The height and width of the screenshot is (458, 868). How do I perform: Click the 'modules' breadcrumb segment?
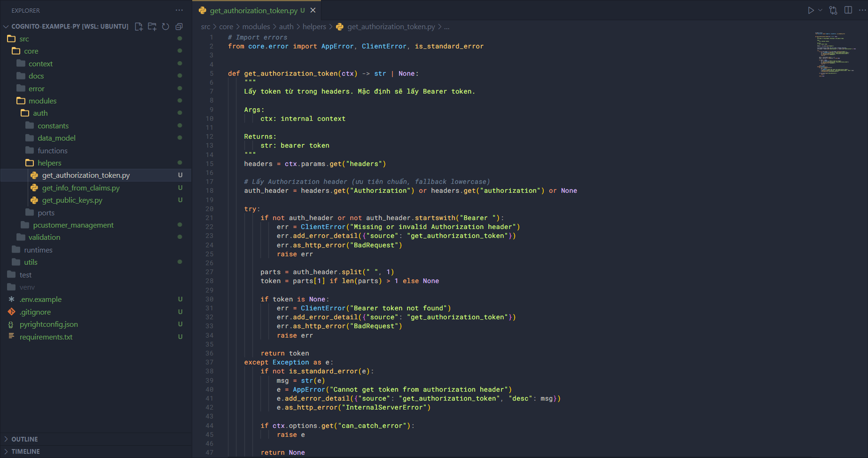256,27
